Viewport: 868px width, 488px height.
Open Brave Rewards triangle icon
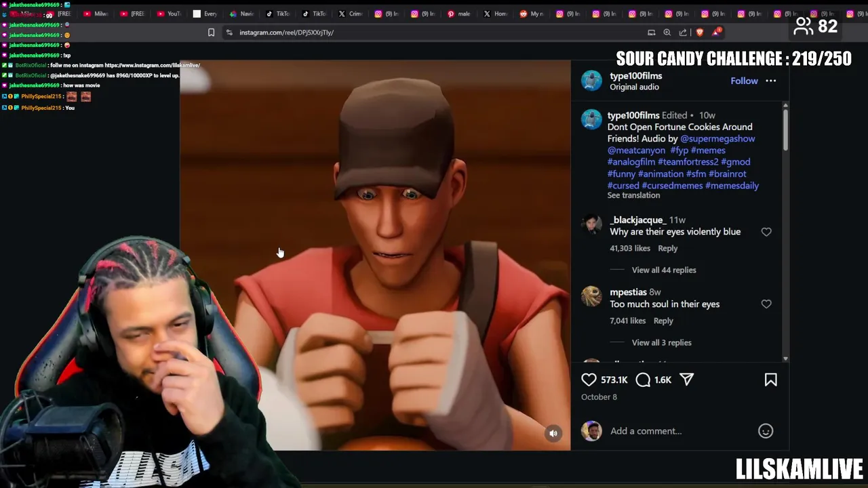pos(717,32)
